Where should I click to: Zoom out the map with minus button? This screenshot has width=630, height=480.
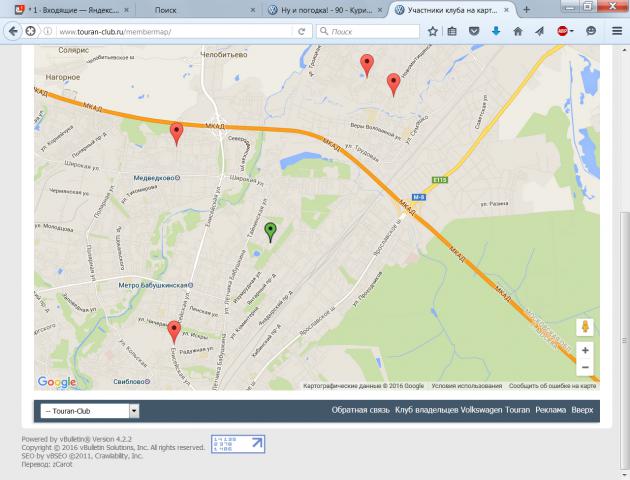tap(585, 367)
